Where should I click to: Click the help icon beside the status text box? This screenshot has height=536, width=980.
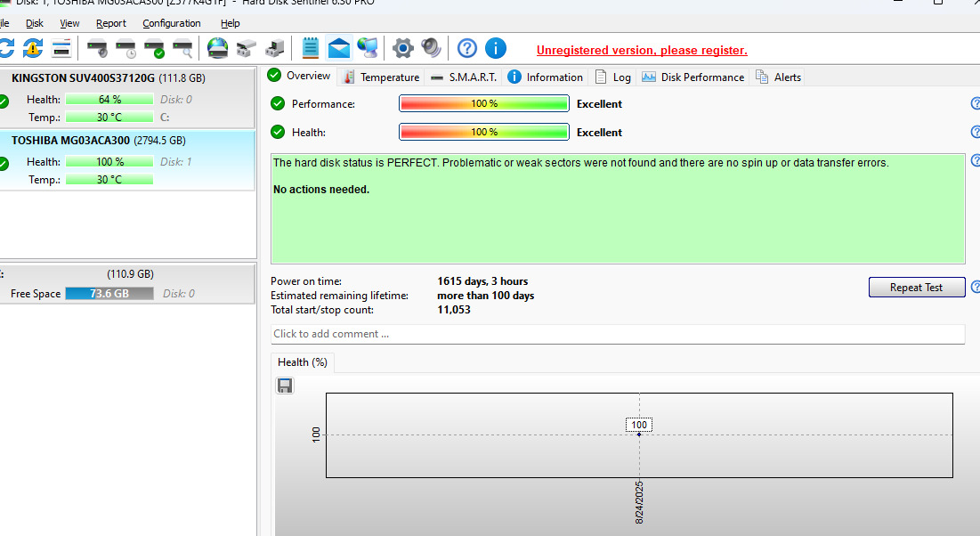click(975, 161)
